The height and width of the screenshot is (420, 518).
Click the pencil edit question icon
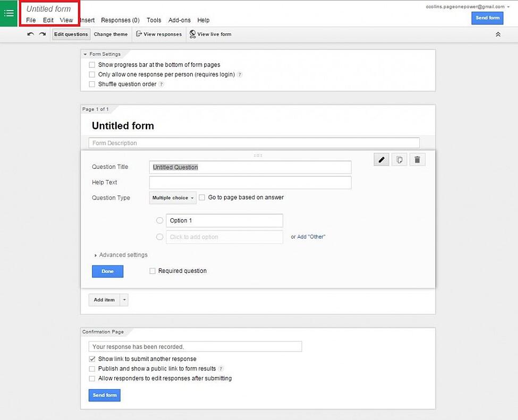[x=381, y=159]
